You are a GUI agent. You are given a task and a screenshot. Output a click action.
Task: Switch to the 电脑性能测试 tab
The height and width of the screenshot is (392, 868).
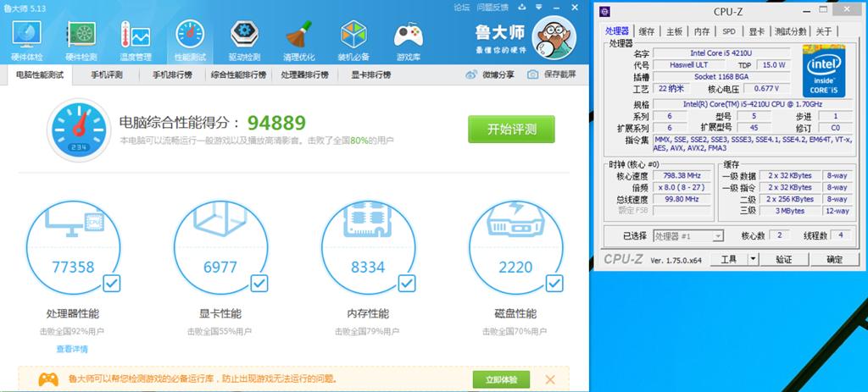pos(40,75)
